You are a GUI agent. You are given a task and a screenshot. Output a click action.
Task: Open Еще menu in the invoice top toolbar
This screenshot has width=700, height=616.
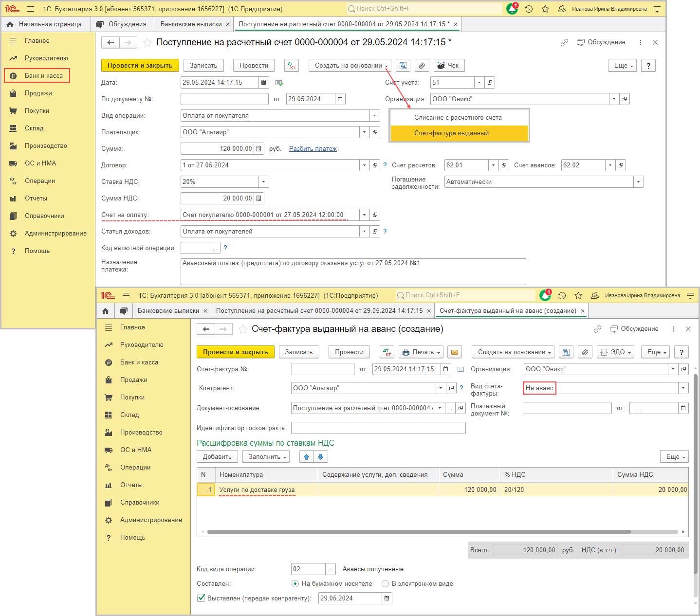click(x=656, y=352)
